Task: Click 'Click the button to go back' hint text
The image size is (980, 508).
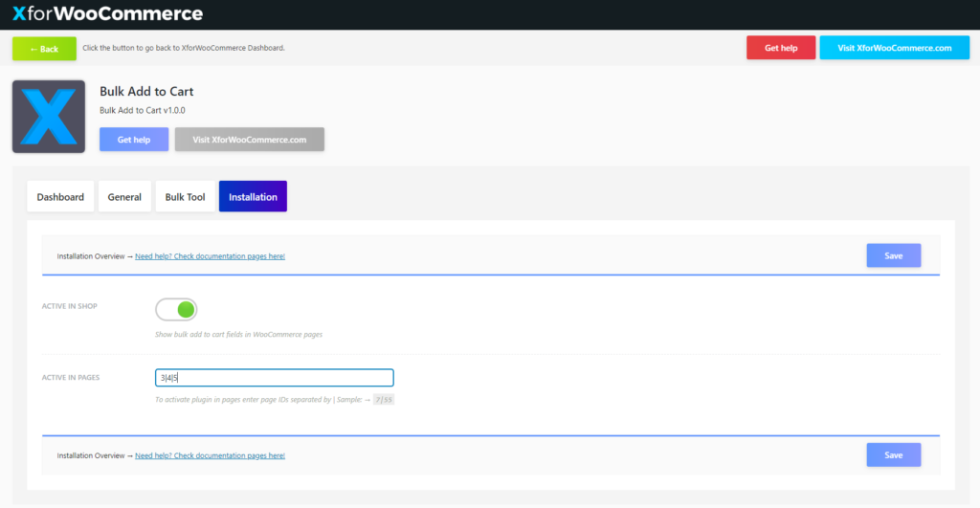Action: [184, 48]
